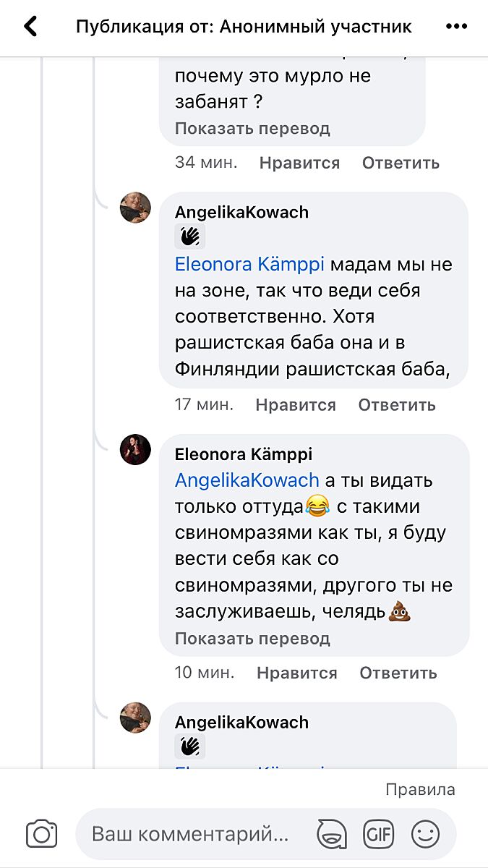Like AngelikaKowach's 17 min. comment
This screenshot has width=488, height=868.
pyautogui.click(x=296, y=405)
